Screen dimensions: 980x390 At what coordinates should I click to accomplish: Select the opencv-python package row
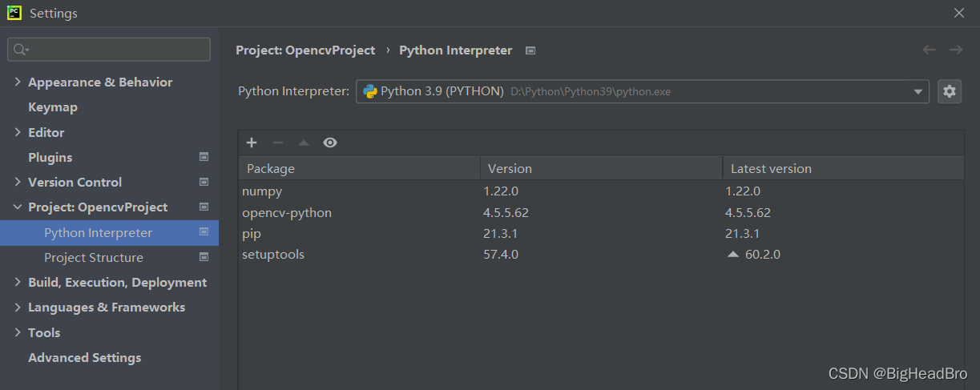pyautogui.click(x=287, y=213)
